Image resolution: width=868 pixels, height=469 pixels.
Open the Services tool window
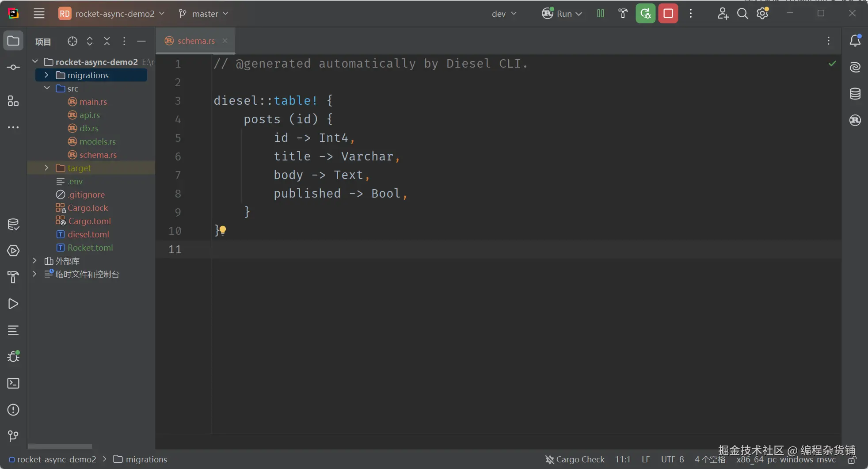pyautogui.click(x=13, y=251)
